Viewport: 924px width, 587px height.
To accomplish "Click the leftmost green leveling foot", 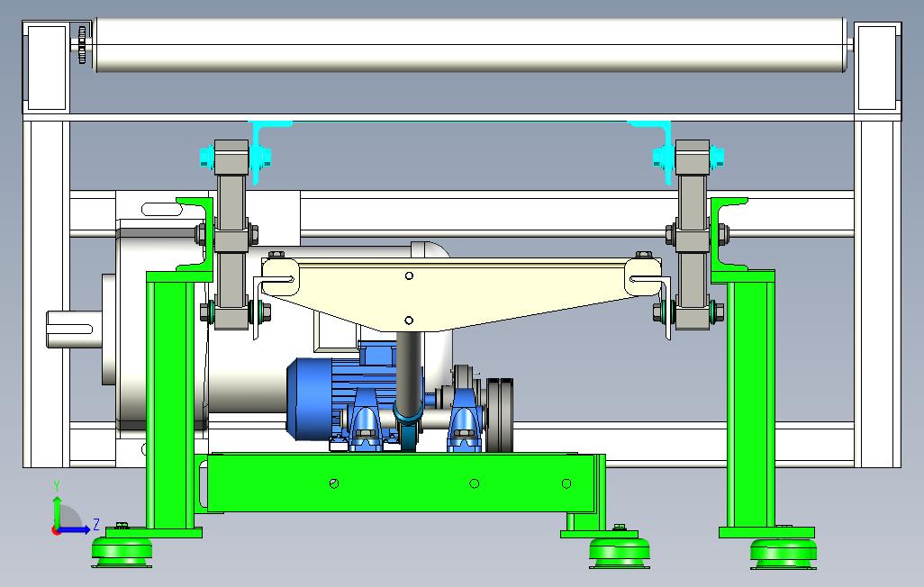I will 122,553.
